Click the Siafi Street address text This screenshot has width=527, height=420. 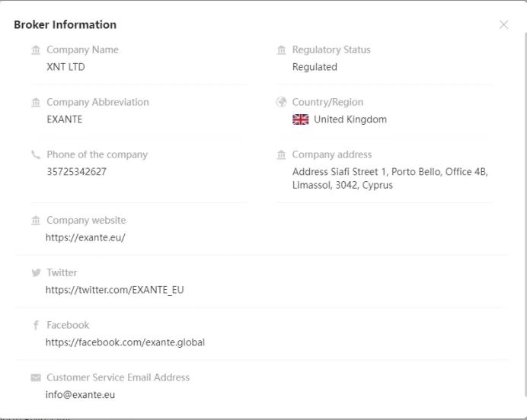(x=390, y=179)
